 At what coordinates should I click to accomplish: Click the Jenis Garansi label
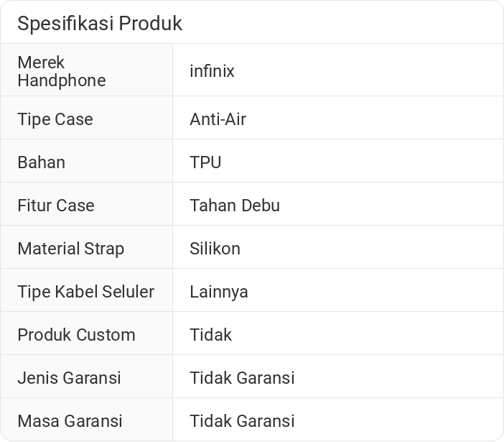point(69,378)
